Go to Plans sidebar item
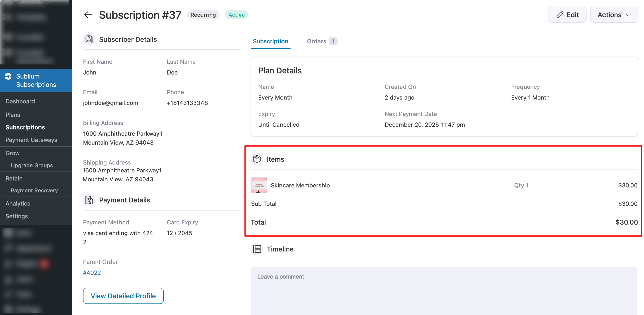Viewport: 644px width, 315px height. (13, 115)
